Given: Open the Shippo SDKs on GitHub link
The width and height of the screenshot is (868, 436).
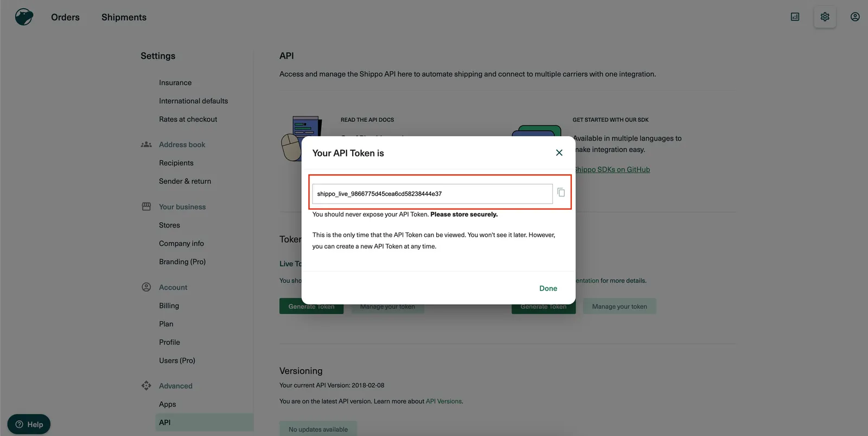Looking at the screenshot, I should point(612,169).
